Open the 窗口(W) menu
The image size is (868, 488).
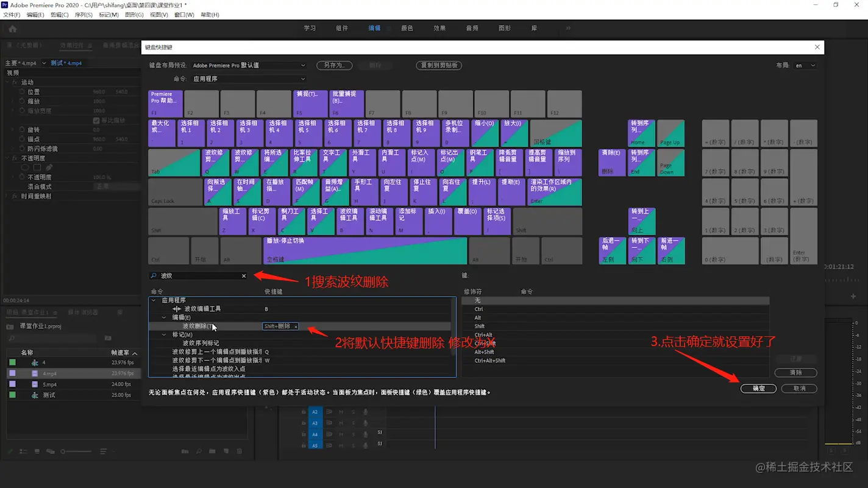point(184,15)
